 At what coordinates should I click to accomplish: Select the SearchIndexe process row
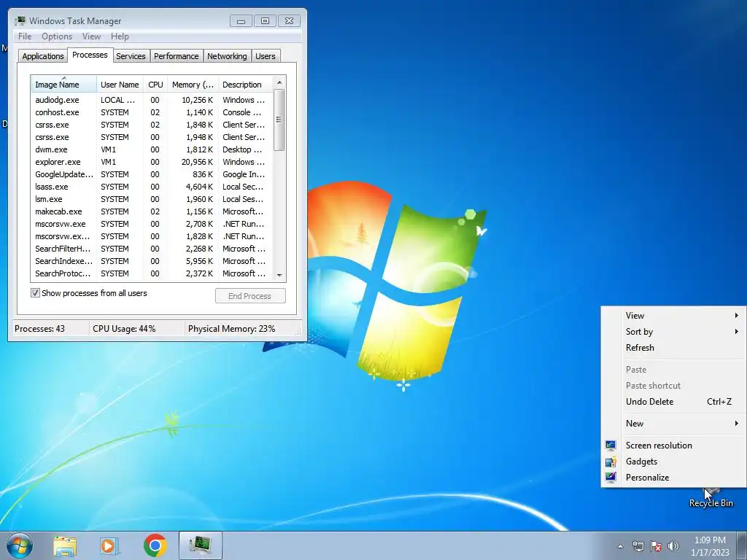tap(152, 261)
